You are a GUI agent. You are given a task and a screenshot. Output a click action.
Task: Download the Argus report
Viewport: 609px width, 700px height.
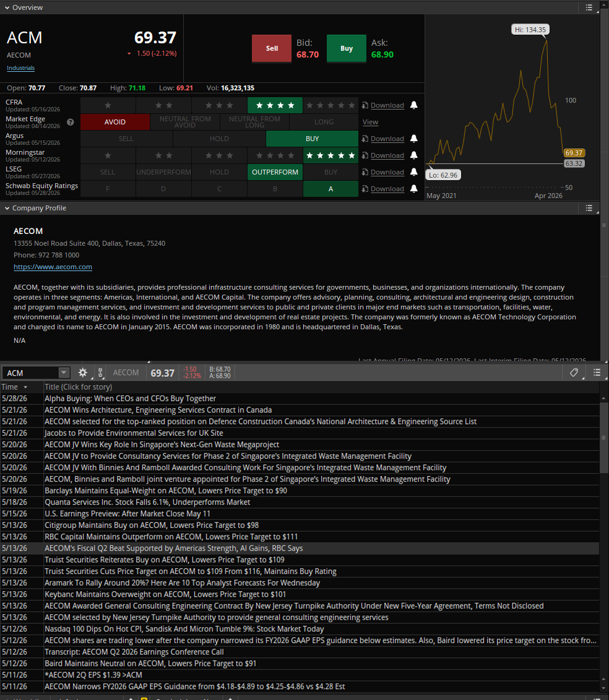(387, 139)
